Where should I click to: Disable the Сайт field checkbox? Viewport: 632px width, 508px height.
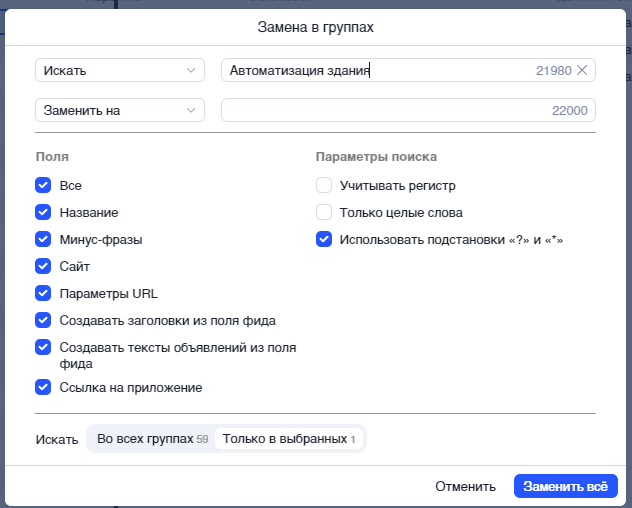point(43,267)
